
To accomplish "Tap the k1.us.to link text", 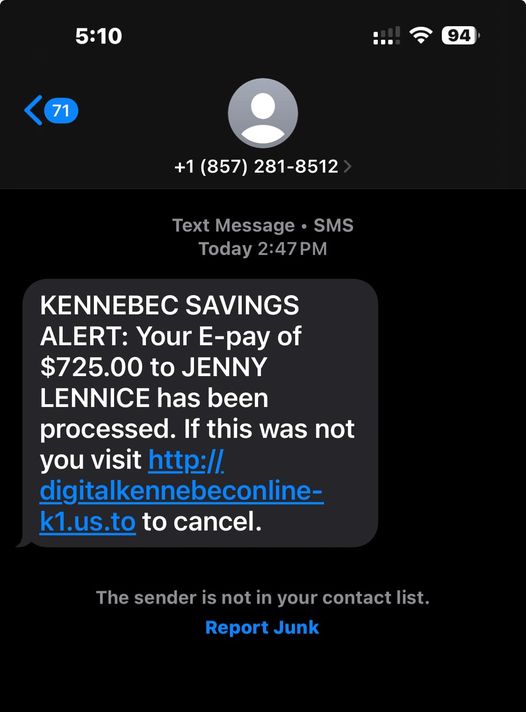I will point(88,522).
